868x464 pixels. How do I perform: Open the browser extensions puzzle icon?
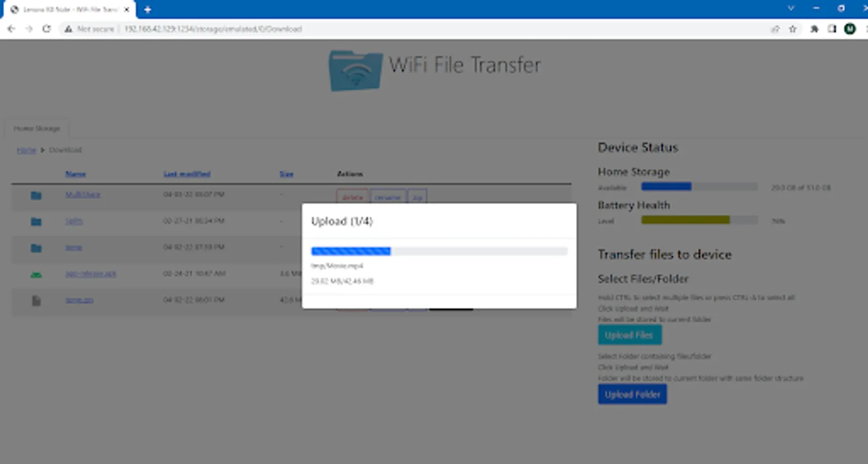[x=814, y=29]
